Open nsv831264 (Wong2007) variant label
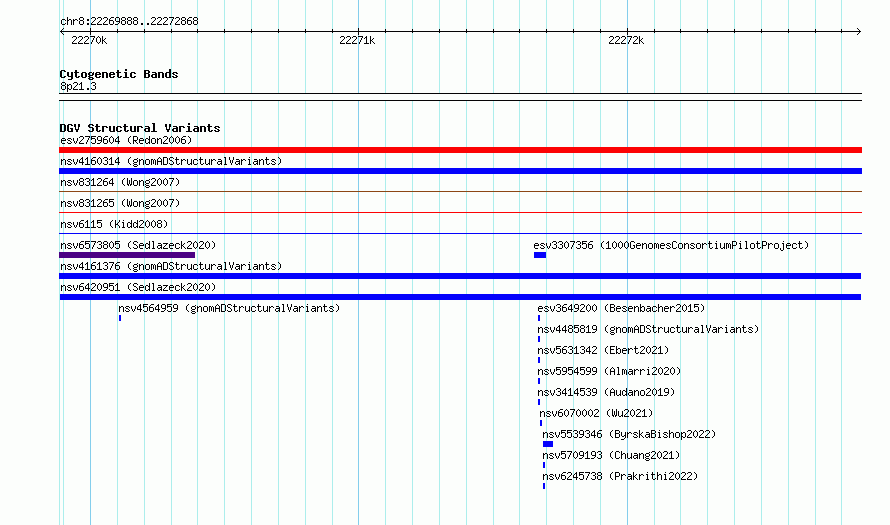890x525 pixels. click(x=120, y=182)
